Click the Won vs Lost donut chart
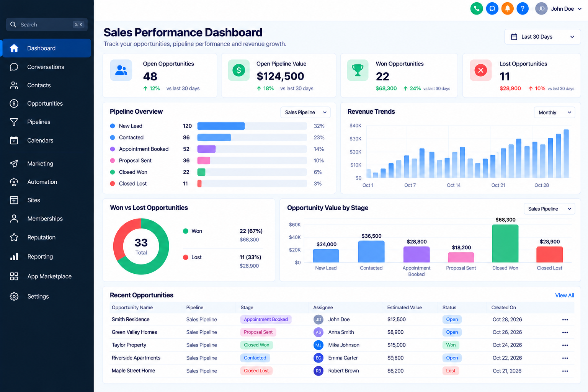Viewport: 588px width, 392px height. point(141,247)
